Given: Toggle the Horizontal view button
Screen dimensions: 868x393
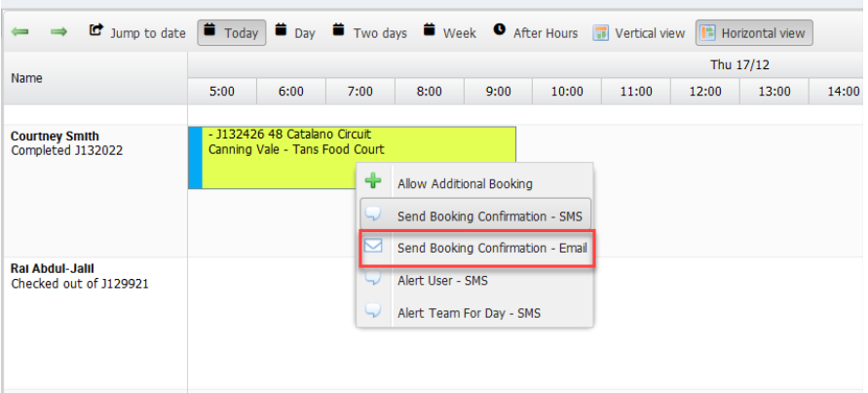Looking at the screenshot, I should (x=753, y=33).
